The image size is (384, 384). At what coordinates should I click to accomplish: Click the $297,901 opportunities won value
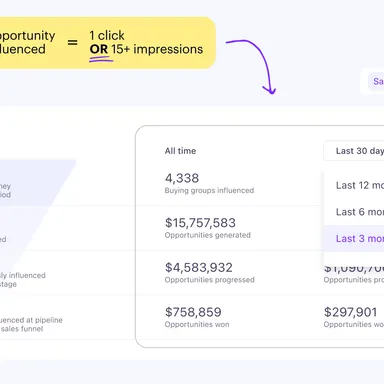click(x=350, y=312)
